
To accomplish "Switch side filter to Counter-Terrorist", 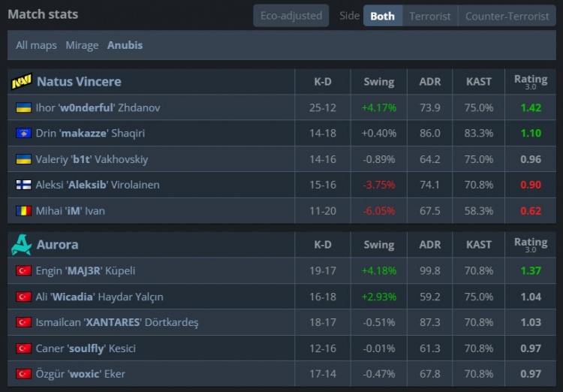I will [x=507, y=16].
